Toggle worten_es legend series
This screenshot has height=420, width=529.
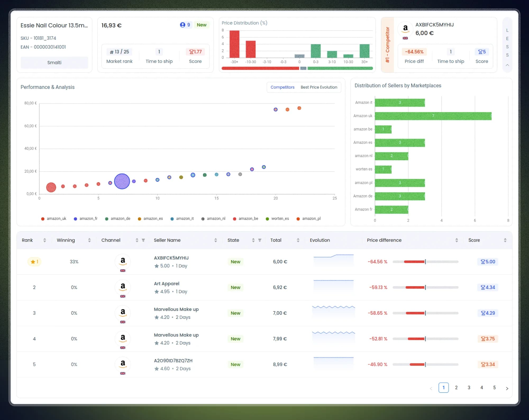(277, 218)
